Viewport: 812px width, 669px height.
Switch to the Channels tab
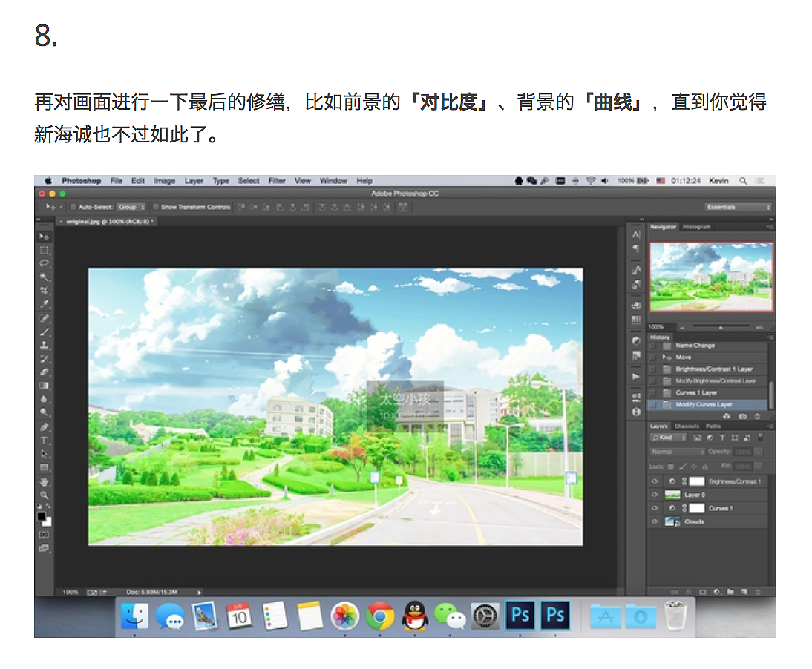tap(687, 426)
